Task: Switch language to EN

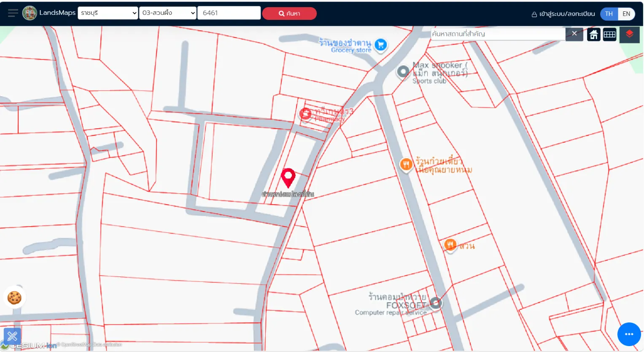Action: tap(626, 14)
